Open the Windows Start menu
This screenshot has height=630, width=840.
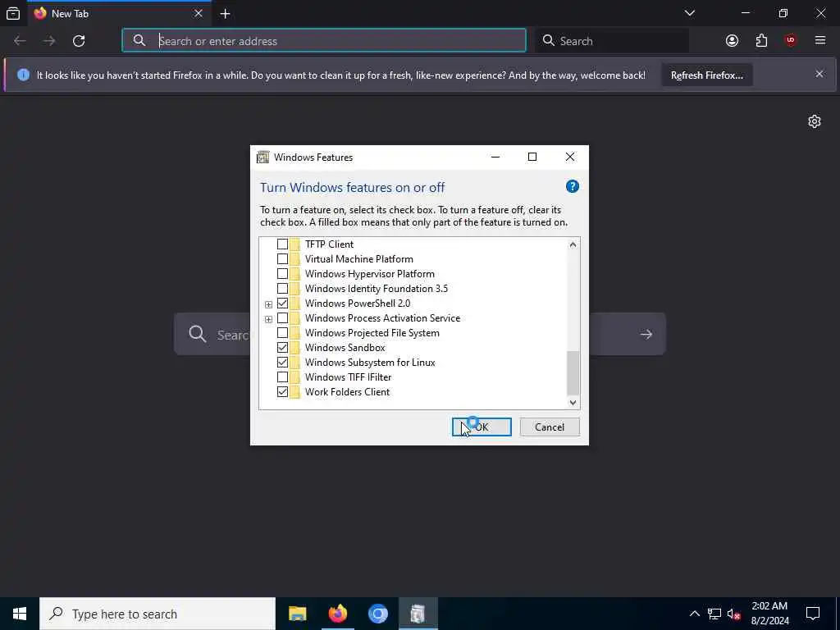[x=20, y=614]
